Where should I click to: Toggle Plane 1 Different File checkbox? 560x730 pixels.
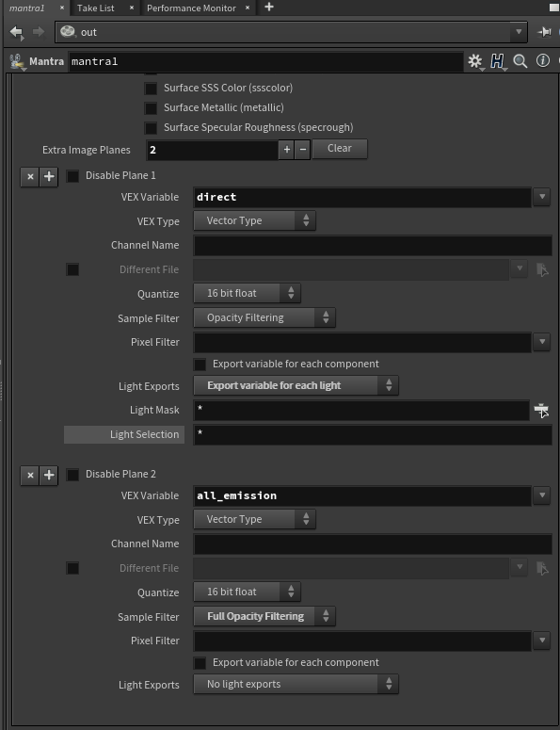point(72,269)
